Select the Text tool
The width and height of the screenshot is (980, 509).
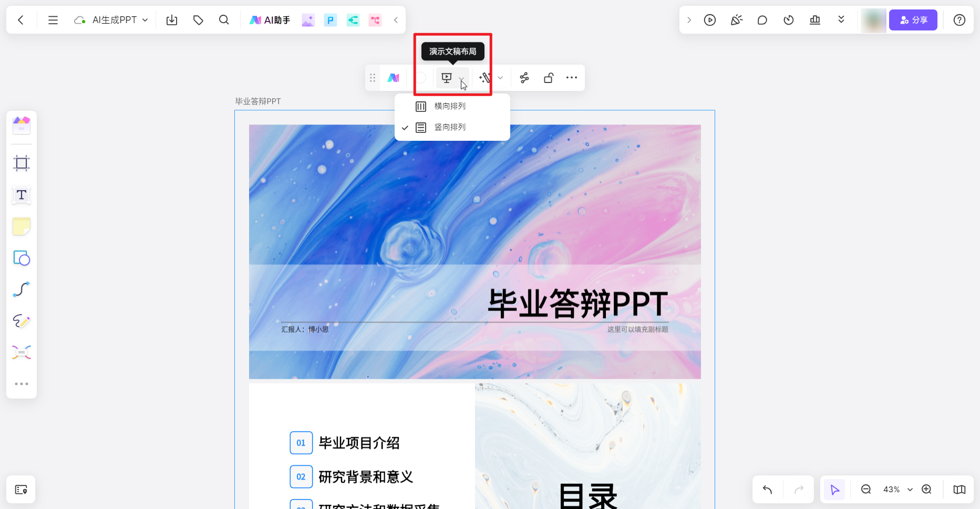pyautogui.click(x=22, y=195)
